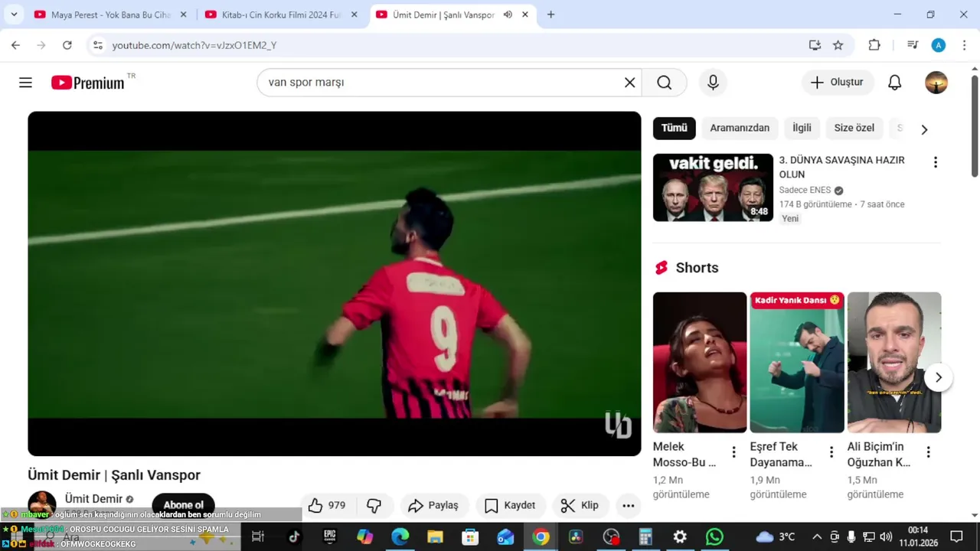The height and width of the screenshot is (551, 980).
Task: Show hidden system tray icons
Action: (817, 536)
